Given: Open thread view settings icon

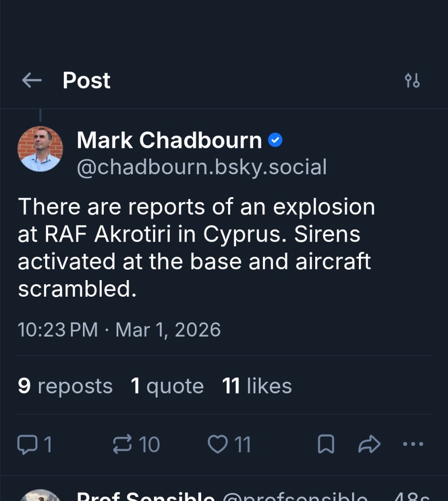Looking at the screenshot, I should (x=412, y=80).
